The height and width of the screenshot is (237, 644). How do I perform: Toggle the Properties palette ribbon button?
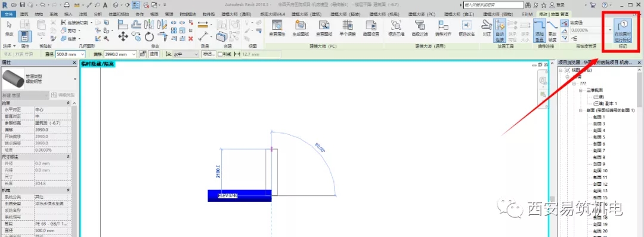pos(25,36)
